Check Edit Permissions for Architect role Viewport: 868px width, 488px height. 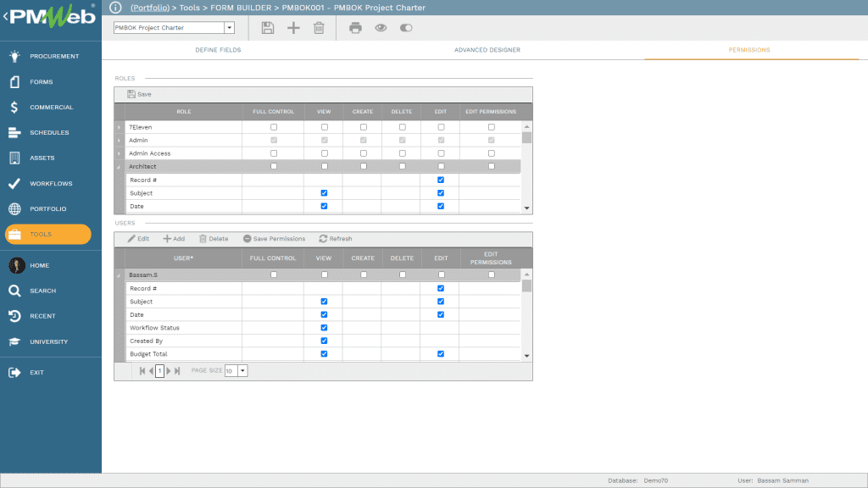492,166
